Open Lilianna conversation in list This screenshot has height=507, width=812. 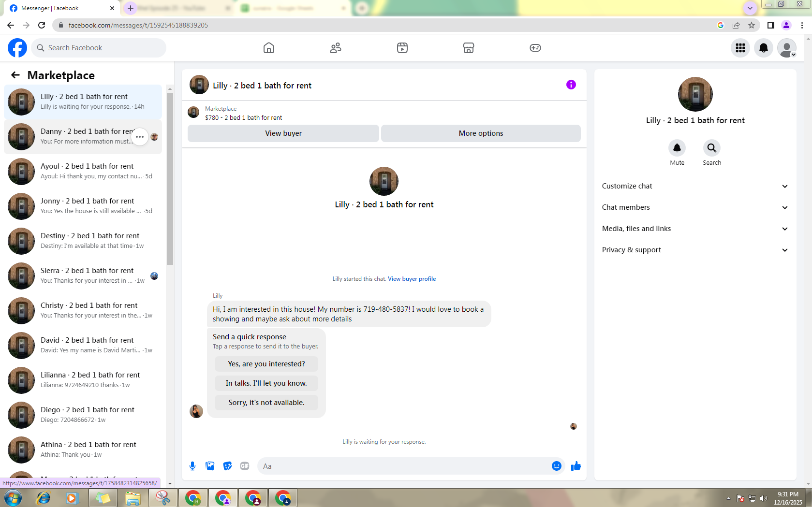(x=83, y=380)
